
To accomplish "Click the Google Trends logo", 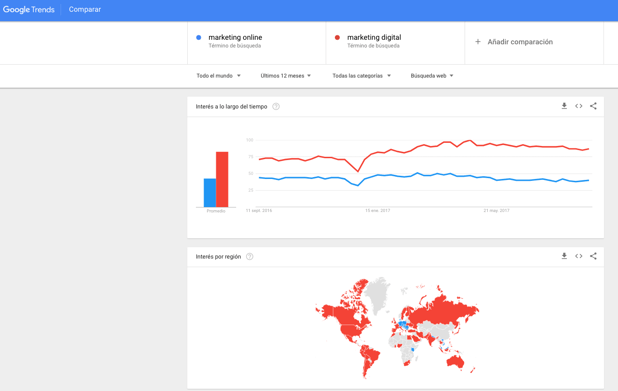I will [28, 9].
